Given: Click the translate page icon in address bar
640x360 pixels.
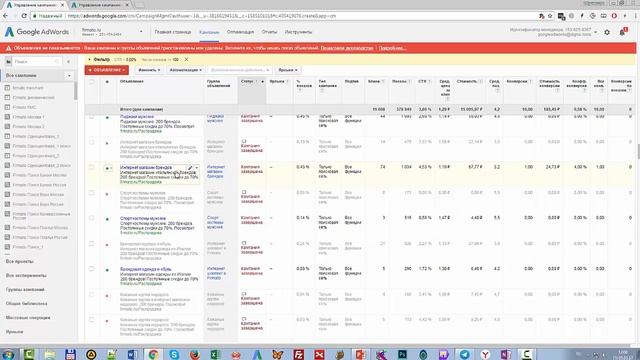Looking at the screenshot, I should point(542,16).
